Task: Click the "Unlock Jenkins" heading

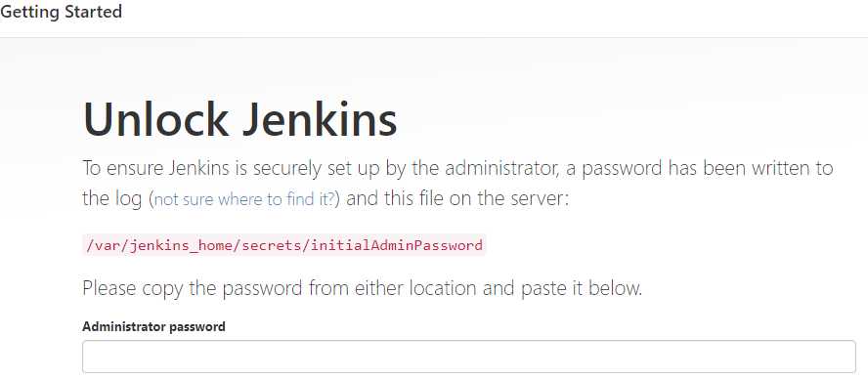Action: (x=240, y=119)
